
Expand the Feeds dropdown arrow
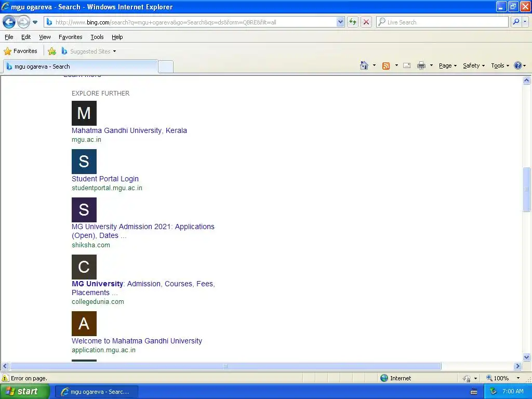pos(396,65)
